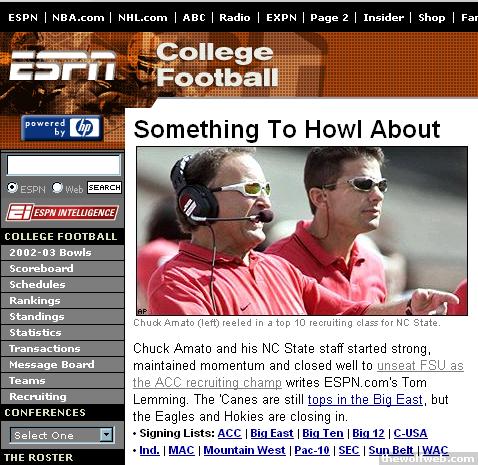Image resolution: width=478 pixels, height=465 pixels.
Task: Click the Search button
Action: [104, 188]
